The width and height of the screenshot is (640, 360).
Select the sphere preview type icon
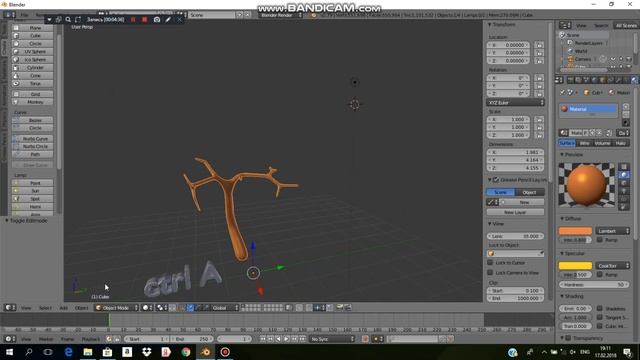tap(624, 175)
